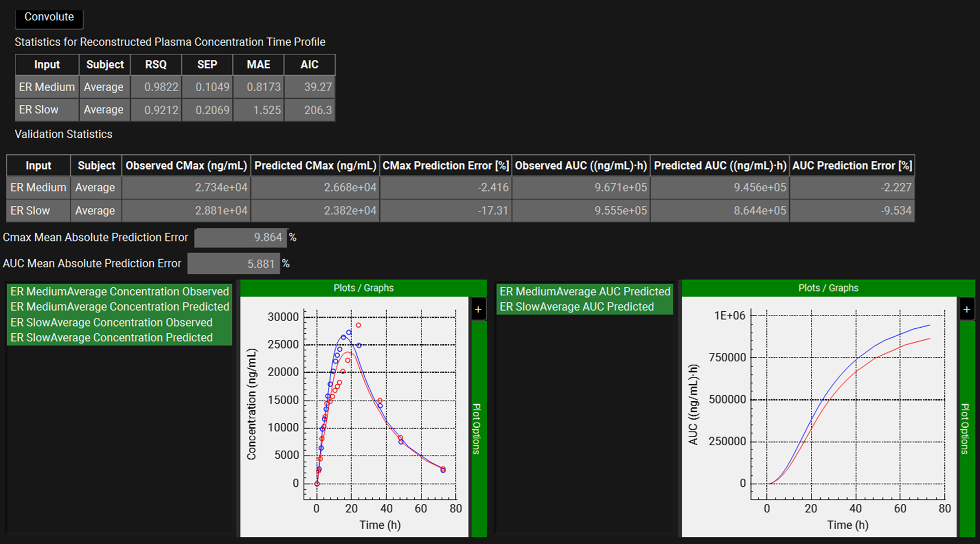Expand Plot Options beside concentration graph
Screen dimensions: 980x544
click(477, 428)
